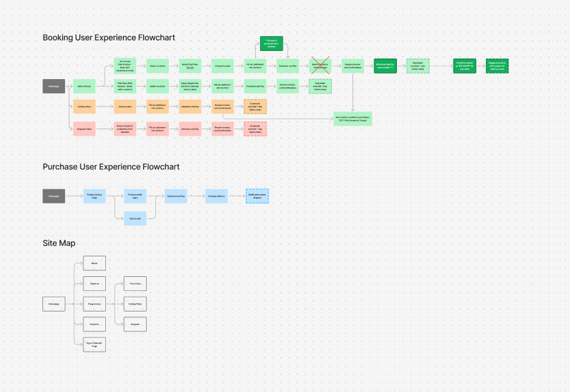Select the pink 'Checkout and Pay' node

pyautogui.click(x=190, y=129)
